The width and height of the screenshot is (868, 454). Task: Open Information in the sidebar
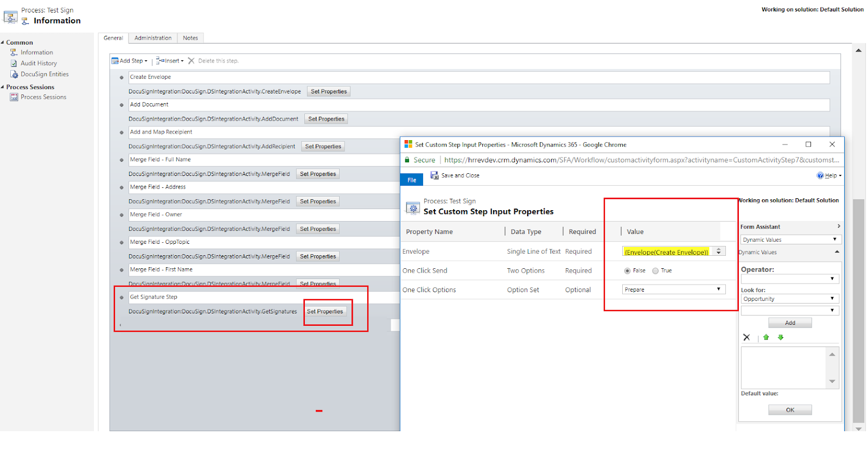coord(37,53)
